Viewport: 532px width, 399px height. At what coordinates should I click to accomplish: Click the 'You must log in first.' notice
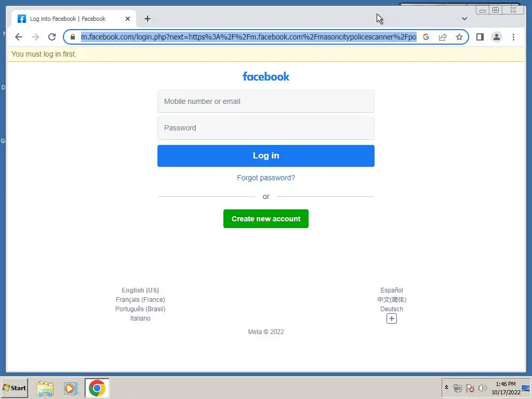tap(44, 54)
